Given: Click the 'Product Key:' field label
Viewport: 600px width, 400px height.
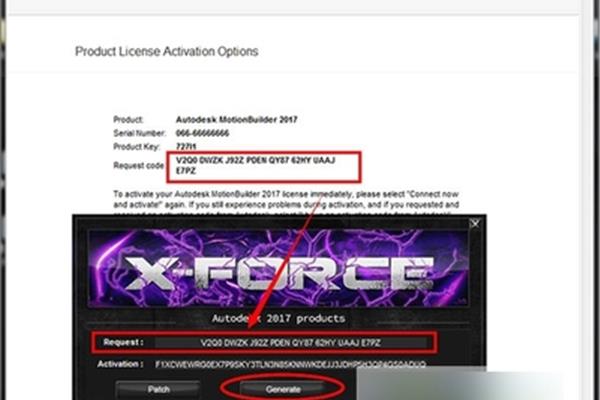Looking at the screenshot, I should 136,147.
